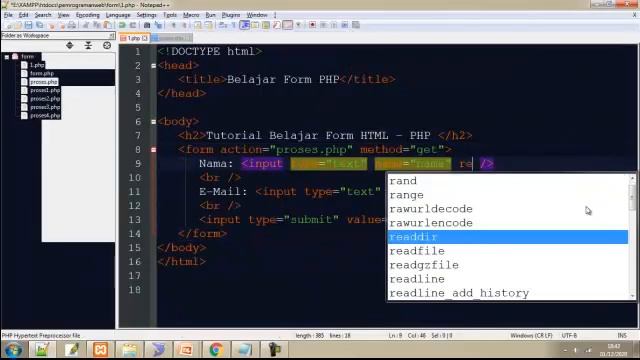Image resolution: width=640 pixels, height=360 pixels.
Task: Click the macro Playback icon
Action: 334,25
